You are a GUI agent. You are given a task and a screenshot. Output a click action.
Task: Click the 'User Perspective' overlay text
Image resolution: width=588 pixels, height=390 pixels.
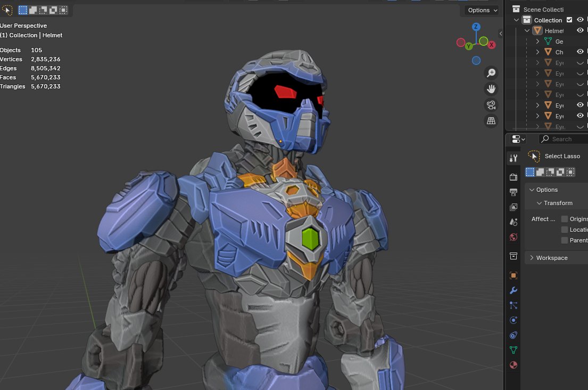pos(23,26)
